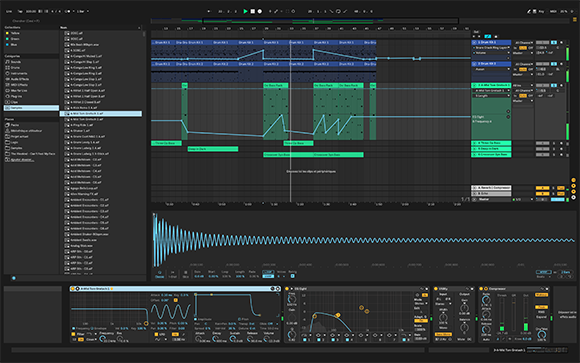The width and height of the screenshot is (580, 363).
Task: Stop playback with the Stop button
Action: click(x=253, y=11)
